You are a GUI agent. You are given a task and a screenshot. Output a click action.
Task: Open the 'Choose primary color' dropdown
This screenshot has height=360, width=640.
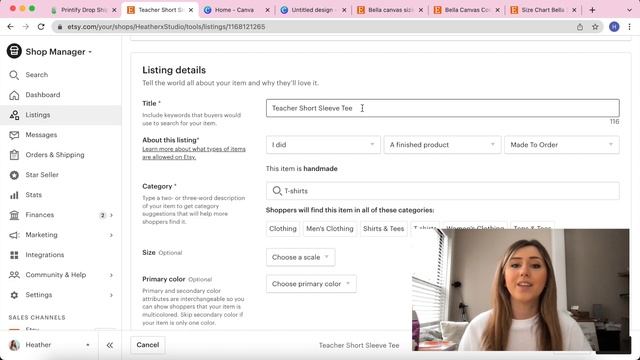click(x=311, y=284)
